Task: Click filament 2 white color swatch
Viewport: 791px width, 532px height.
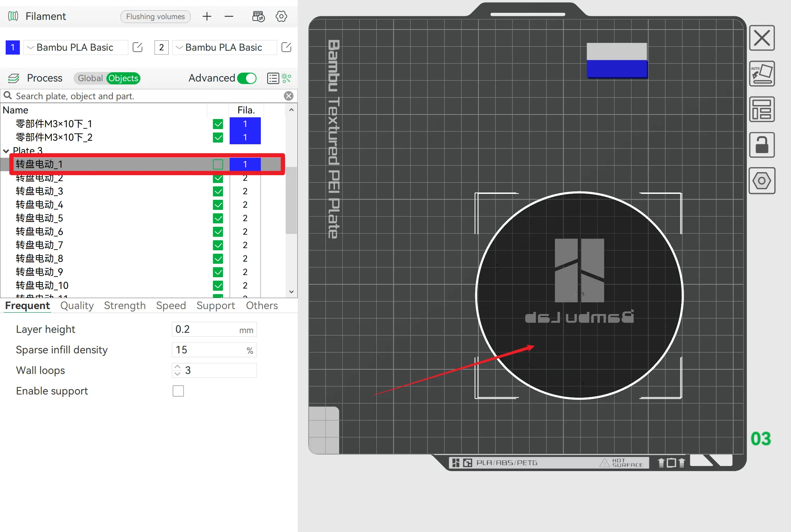Action: (x=162, y=47)
